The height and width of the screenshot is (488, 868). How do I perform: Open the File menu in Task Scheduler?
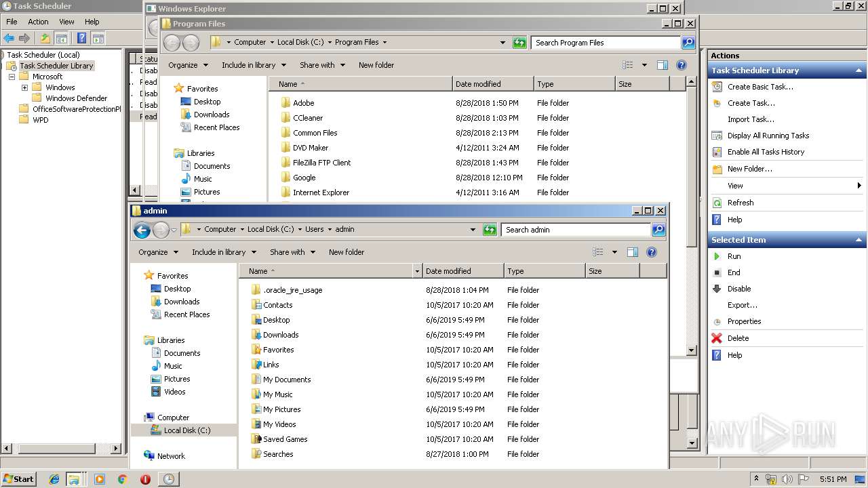(12, 22)
